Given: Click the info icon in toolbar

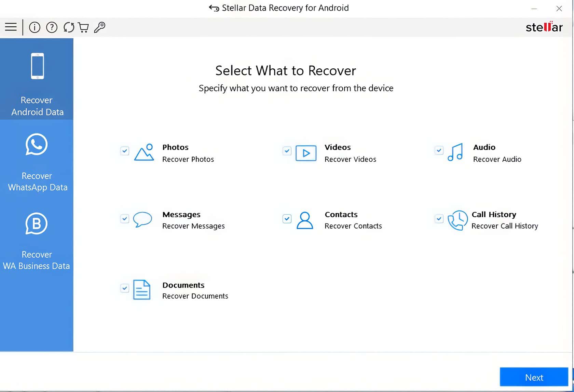Looking at the screenshot, I should pos(35,27).
